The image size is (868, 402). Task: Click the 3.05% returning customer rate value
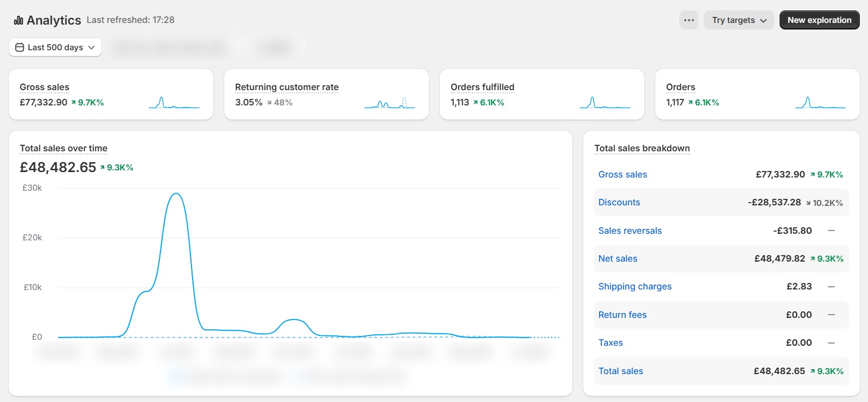point(249,102)
